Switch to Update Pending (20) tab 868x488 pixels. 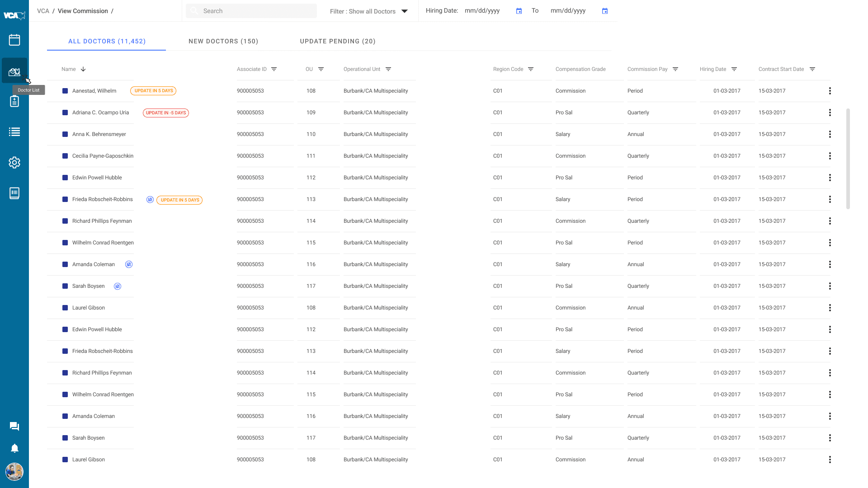point(338,41)
